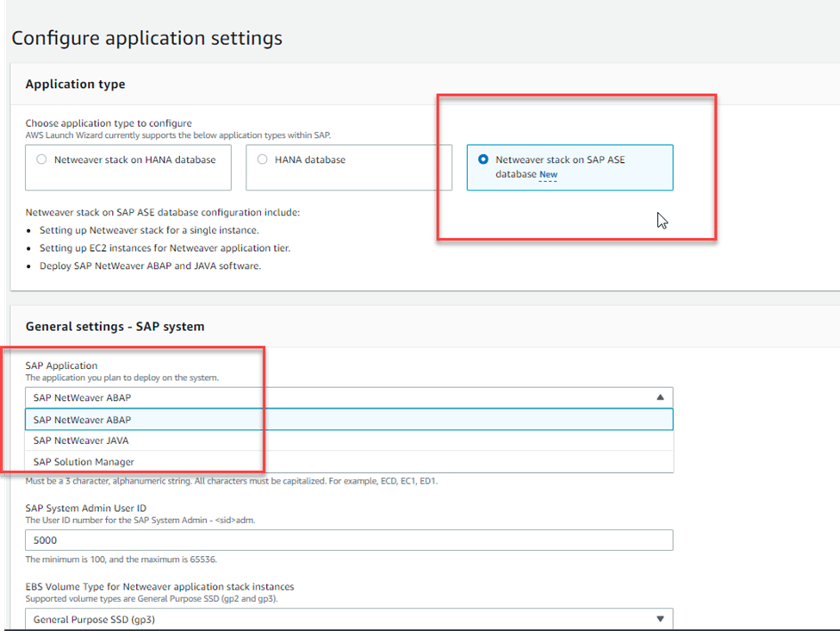
Task: Click the Configure application settings title
Action: (146, 38)
